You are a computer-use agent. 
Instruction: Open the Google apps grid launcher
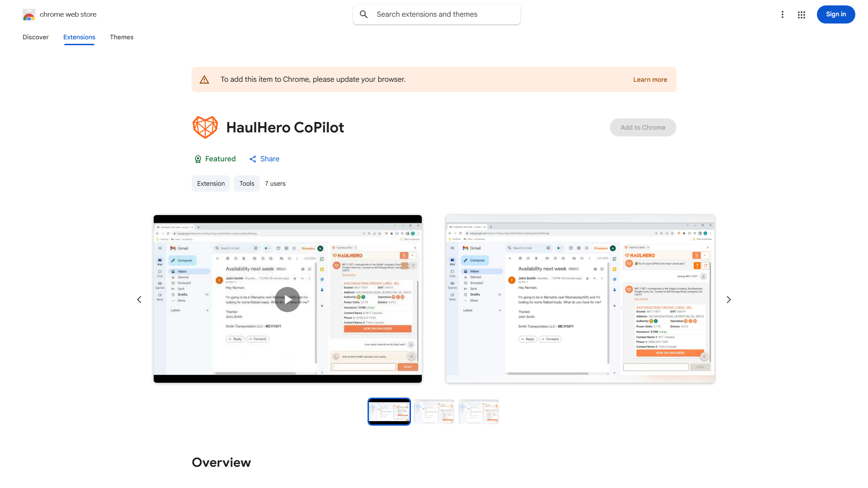pos(801,14)
